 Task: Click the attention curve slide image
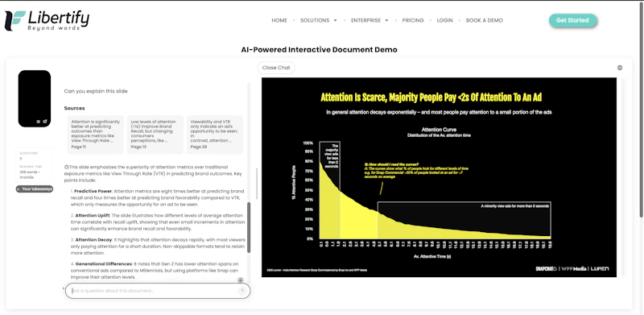click(x=439, y=177)
